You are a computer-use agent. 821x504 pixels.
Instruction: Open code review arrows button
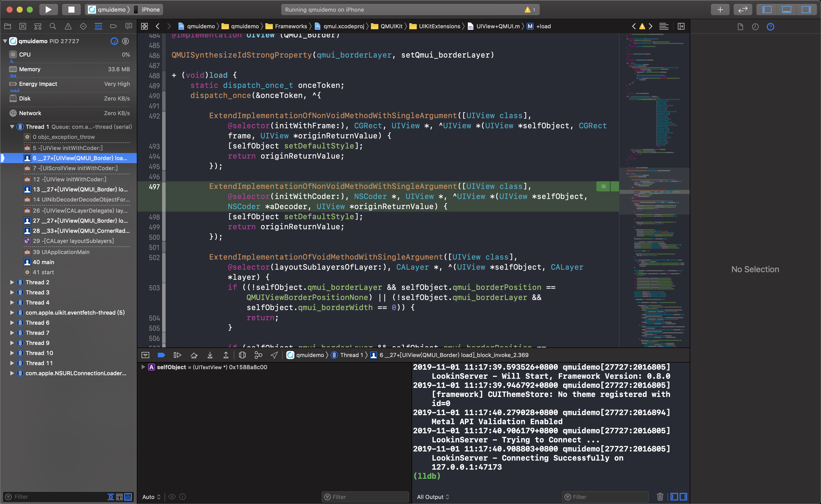(743, 9)
